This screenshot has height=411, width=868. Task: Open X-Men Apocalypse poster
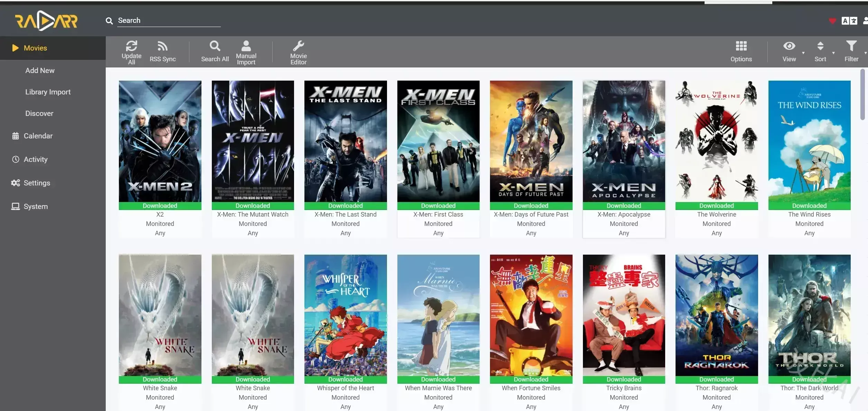pos(624,141)
